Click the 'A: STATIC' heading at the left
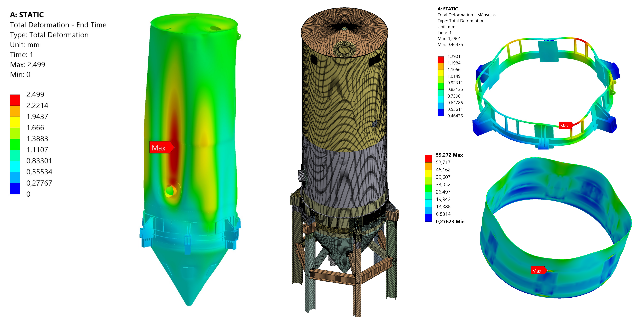This screenshot has width=644, height=317. tap(27, 15)
